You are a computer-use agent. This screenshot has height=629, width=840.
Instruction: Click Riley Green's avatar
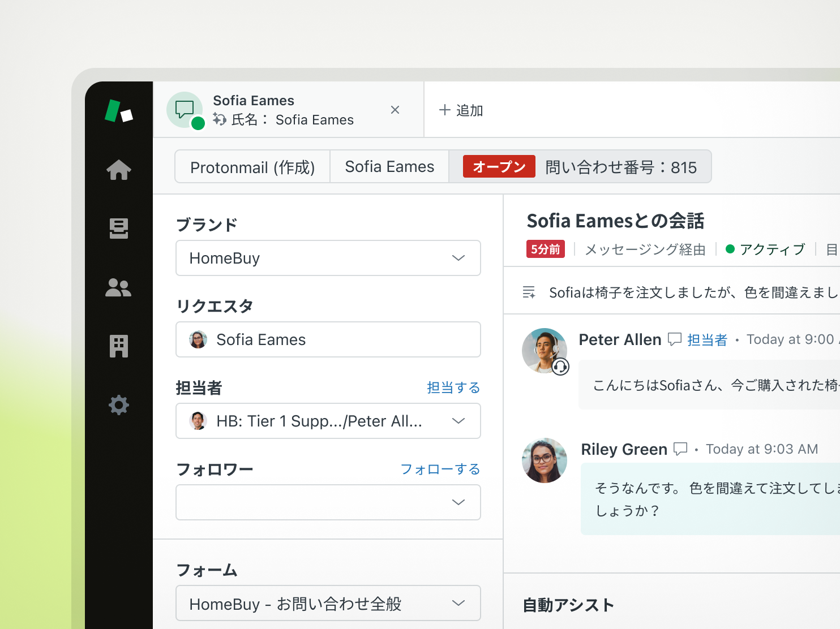(545, 460)
